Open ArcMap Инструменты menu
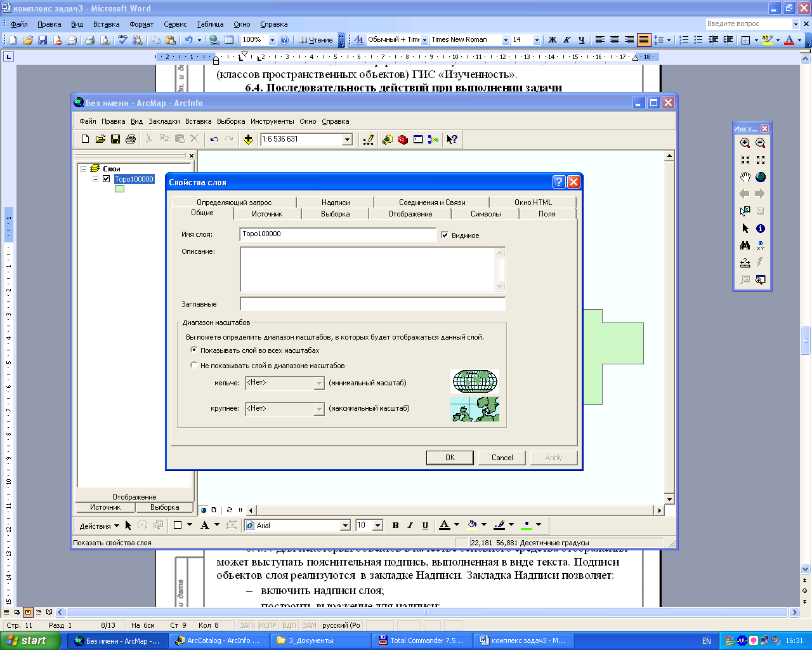This screenshot has height=650, width=812. coord(272,121)
